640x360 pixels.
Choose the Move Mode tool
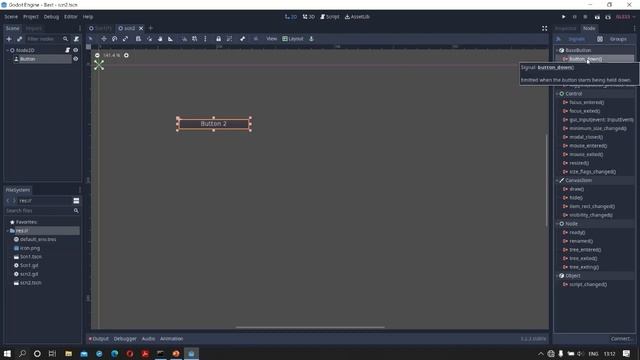click(104, 39)
